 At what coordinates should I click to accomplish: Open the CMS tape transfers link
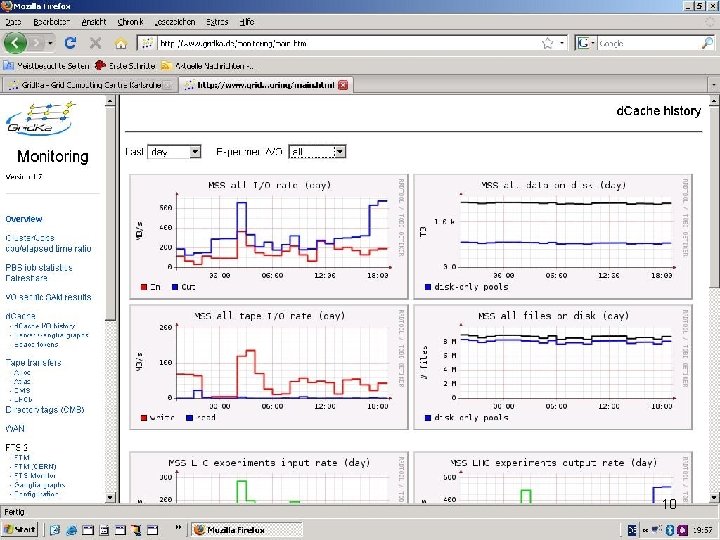tap(22, 391)
